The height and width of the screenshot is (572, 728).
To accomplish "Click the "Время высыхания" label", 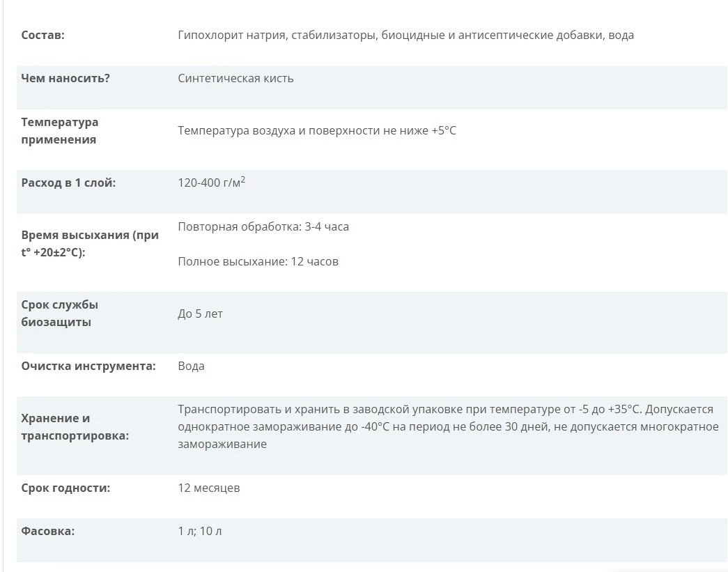I will (x=90, y=244).
